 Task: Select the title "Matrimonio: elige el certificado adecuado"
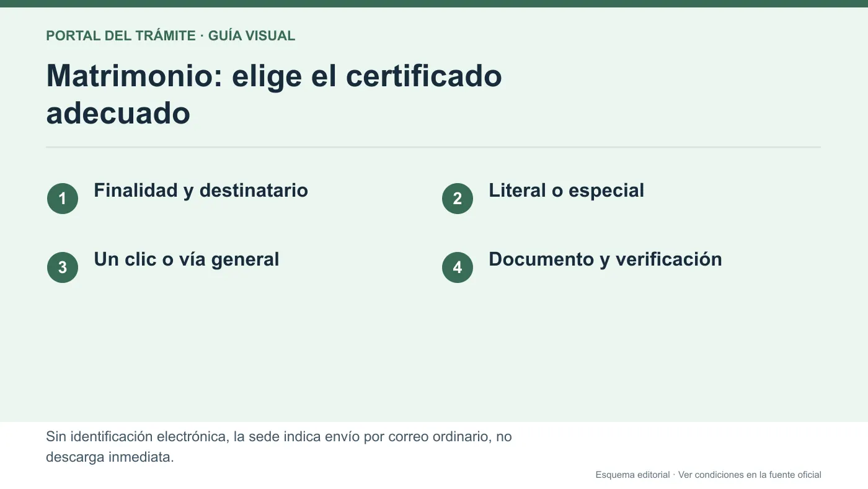pos(274,94)
